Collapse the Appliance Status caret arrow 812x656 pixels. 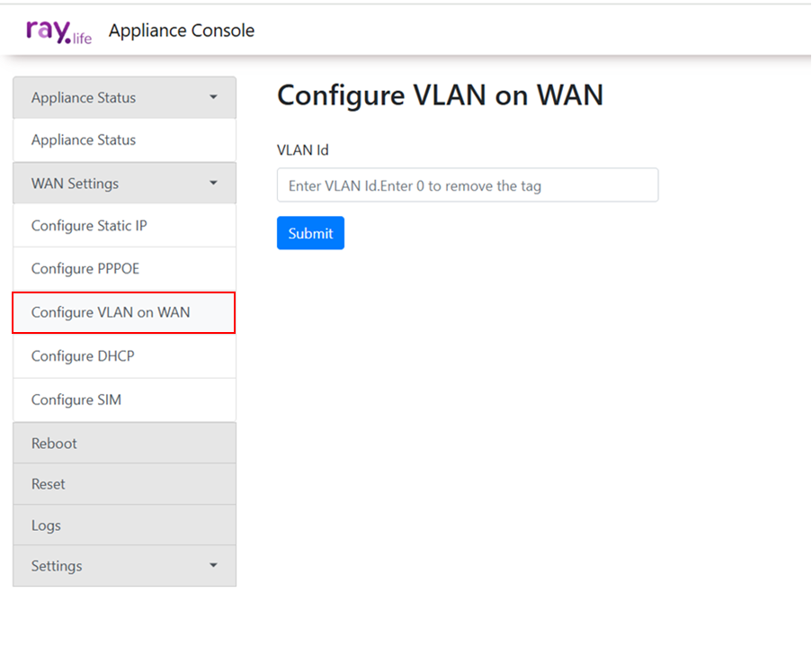(213, 97)
